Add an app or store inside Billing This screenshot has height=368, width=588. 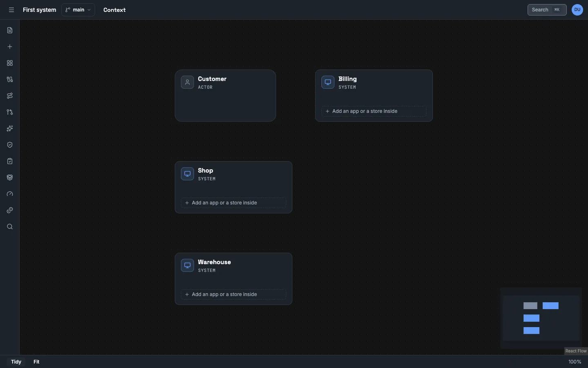(374, 111)
